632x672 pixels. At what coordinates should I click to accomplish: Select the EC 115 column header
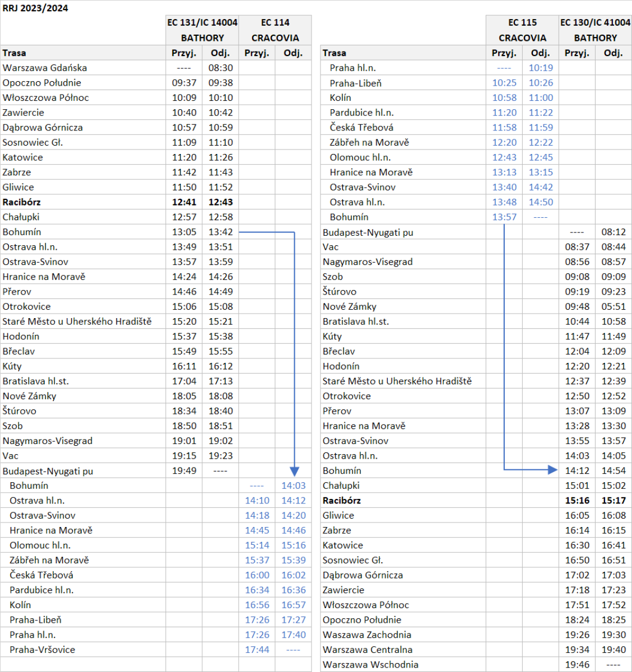coord(522,22)
